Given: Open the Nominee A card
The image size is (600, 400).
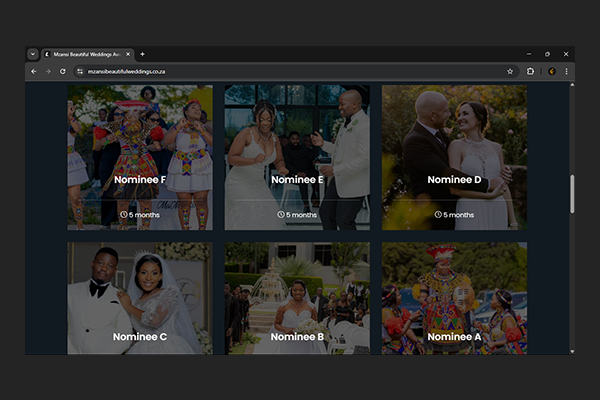Looking at the screenshot, I should point(454,298).
